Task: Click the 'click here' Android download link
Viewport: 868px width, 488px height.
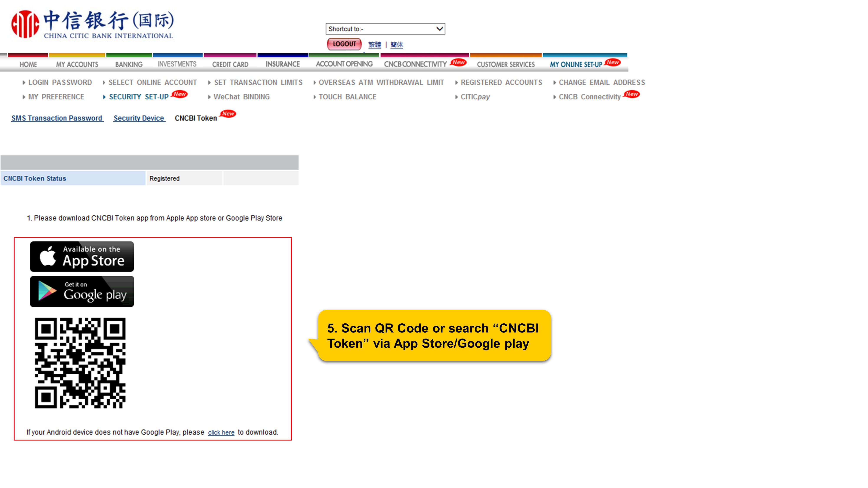Action: (221, 432)
